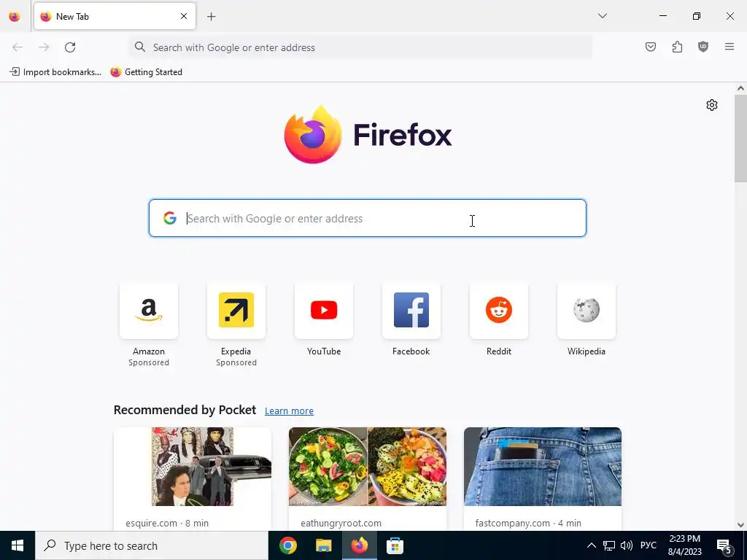The image size is (747, 560).
Task: Go back one page
Action: 18,47
